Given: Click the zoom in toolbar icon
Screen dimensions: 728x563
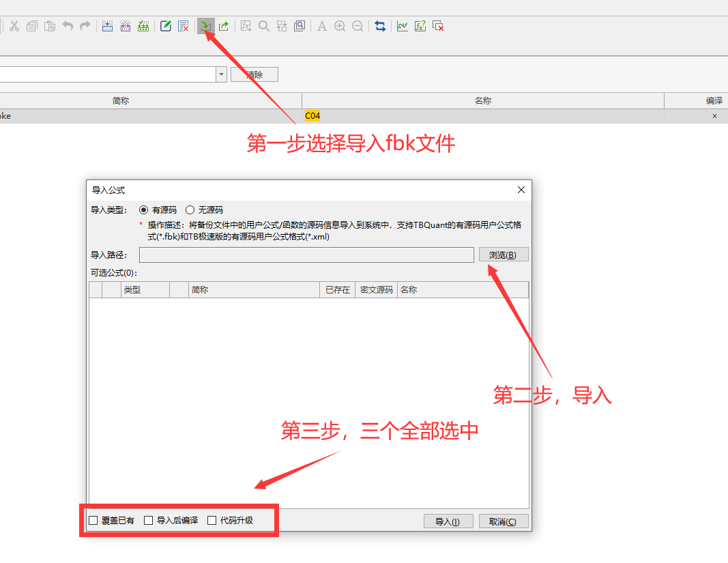Looking at the screenshot, I should [339, 26].
